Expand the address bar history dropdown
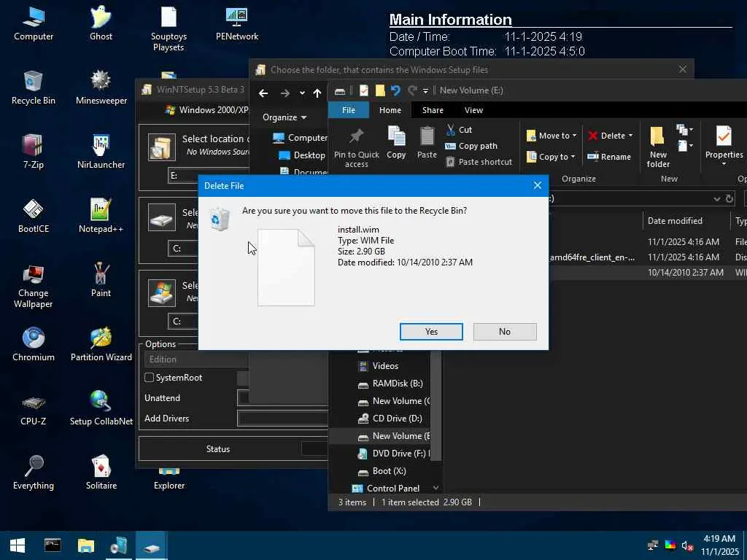The image size is (747, 560). [x=716, y=198]
